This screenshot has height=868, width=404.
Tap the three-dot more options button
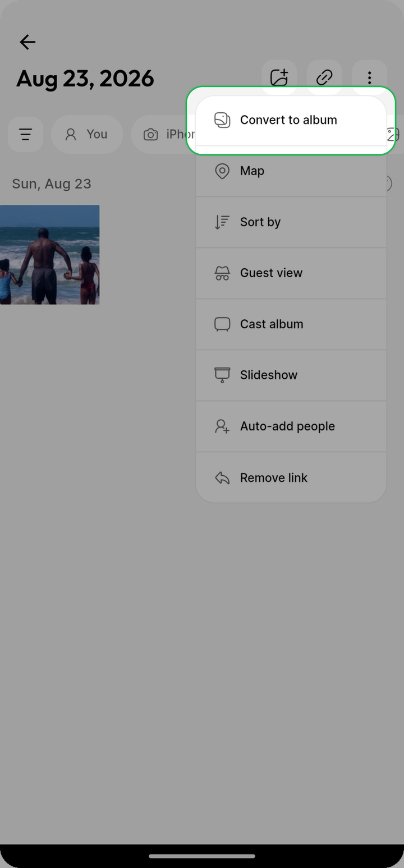[x=369, y=77]
